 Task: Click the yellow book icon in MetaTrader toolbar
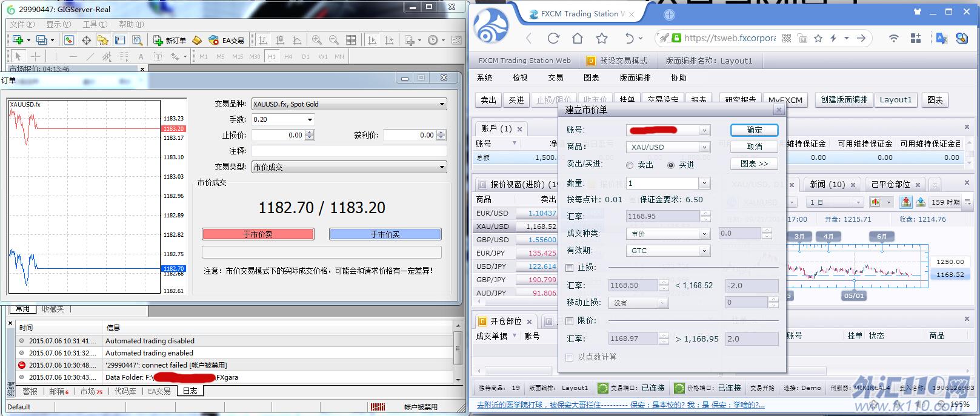(196, 40)
